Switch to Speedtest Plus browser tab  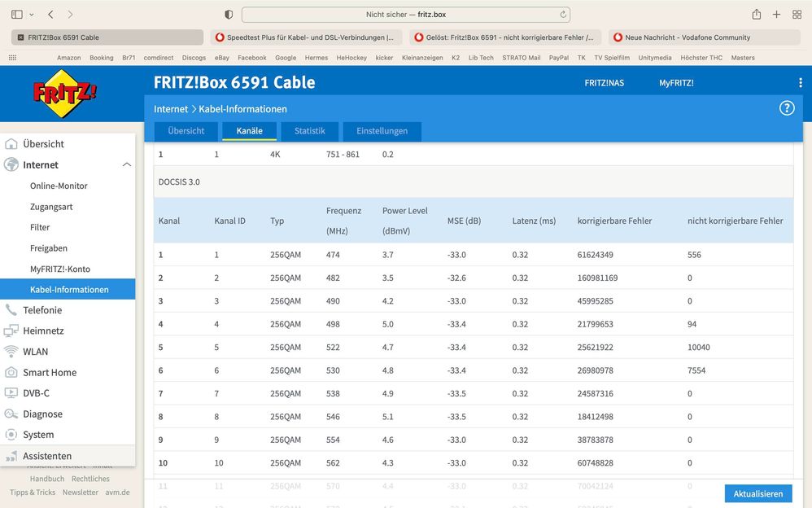point(306,37)
